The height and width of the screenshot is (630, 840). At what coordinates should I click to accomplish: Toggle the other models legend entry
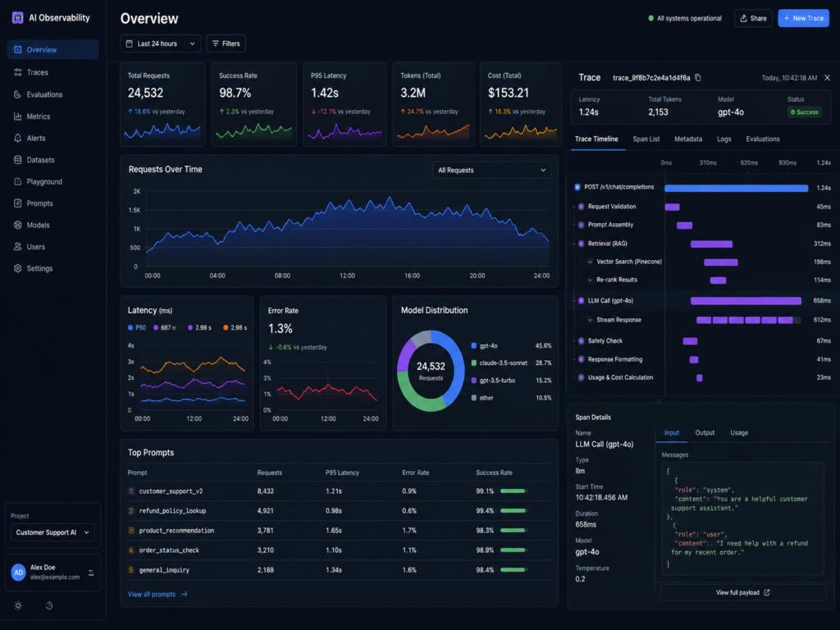click(482, 398)
